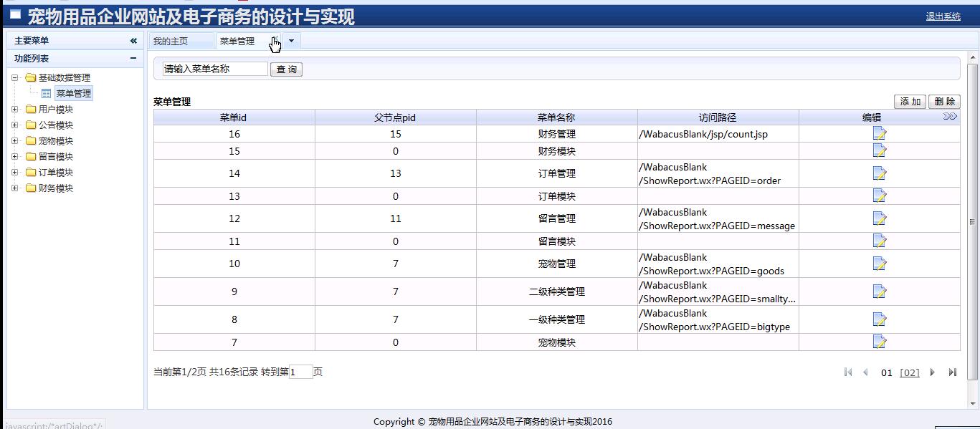The image size is (980, 429).
Task: Expand the 宠物模块 tree node
Action: coord(15,141)
